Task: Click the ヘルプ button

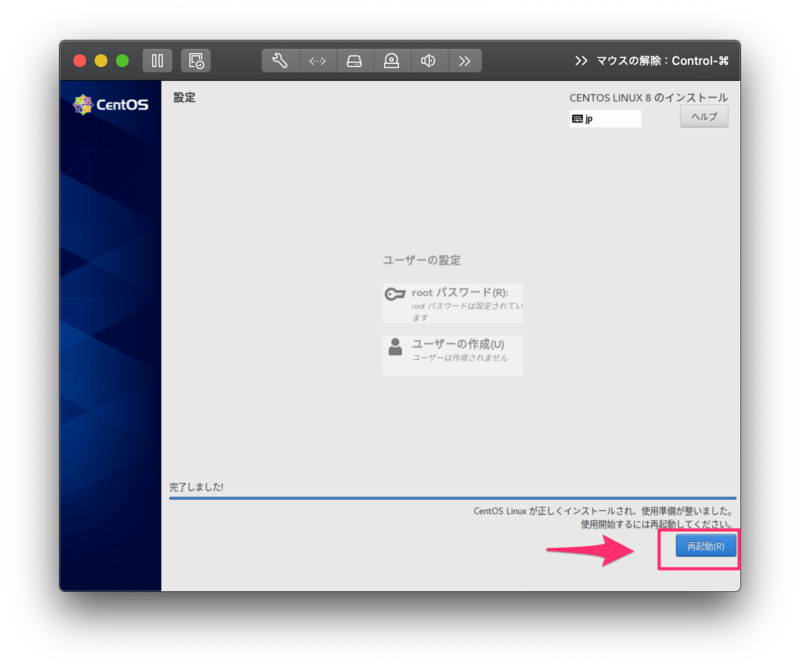Action: tap(704, 117)
